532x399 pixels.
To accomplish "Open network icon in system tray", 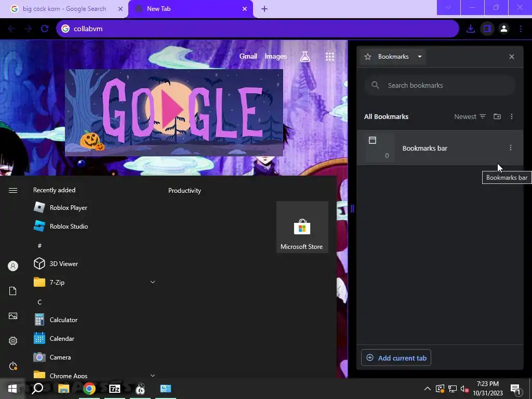I will click(x=453, y=389).
